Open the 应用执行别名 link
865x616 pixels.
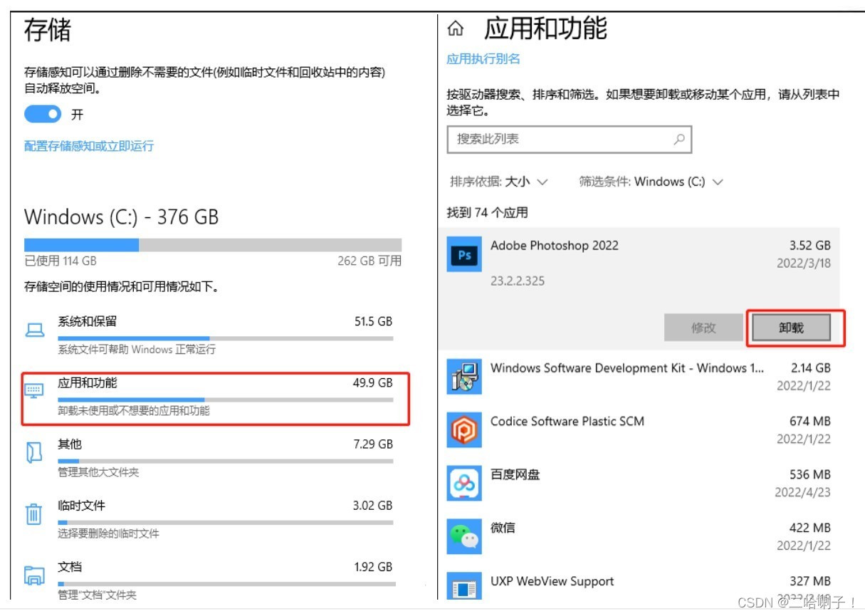483,59
